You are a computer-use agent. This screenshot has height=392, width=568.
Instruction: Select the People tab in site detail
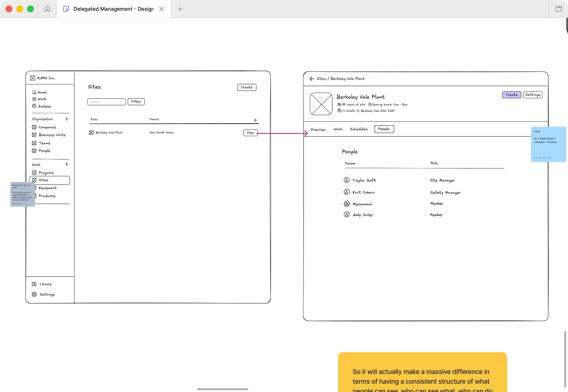point(384,129)
